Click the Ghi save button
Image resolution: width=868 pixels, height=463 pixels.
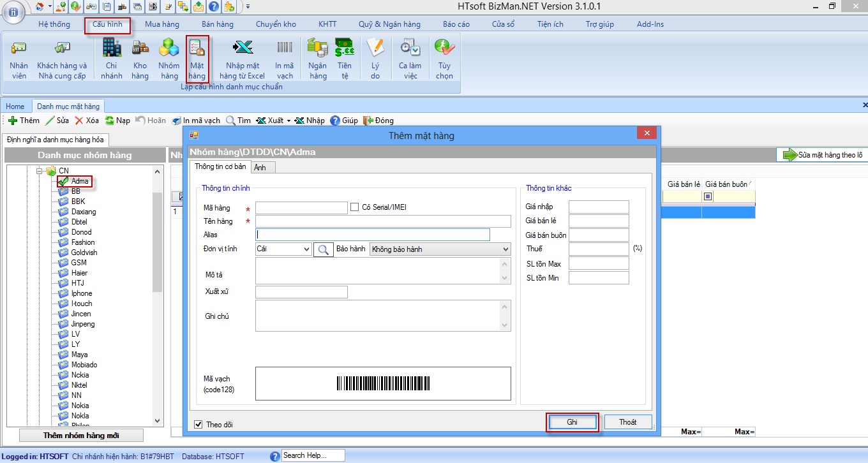coord(572,422)
